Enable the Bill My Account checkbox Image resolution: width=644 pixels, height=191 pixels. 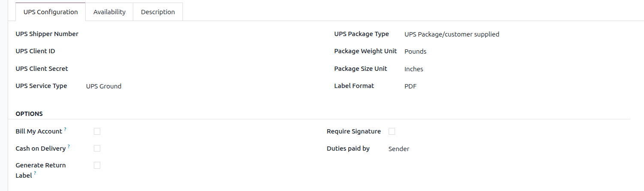click(x=97, y=131)
